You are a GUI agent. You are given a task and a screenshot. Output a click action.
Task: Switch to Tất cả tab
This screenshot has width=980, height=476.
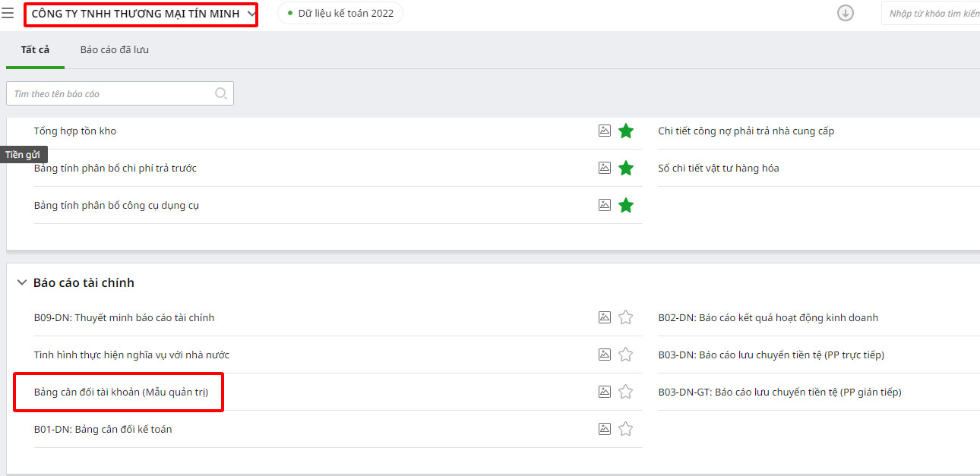pos(35,49)
